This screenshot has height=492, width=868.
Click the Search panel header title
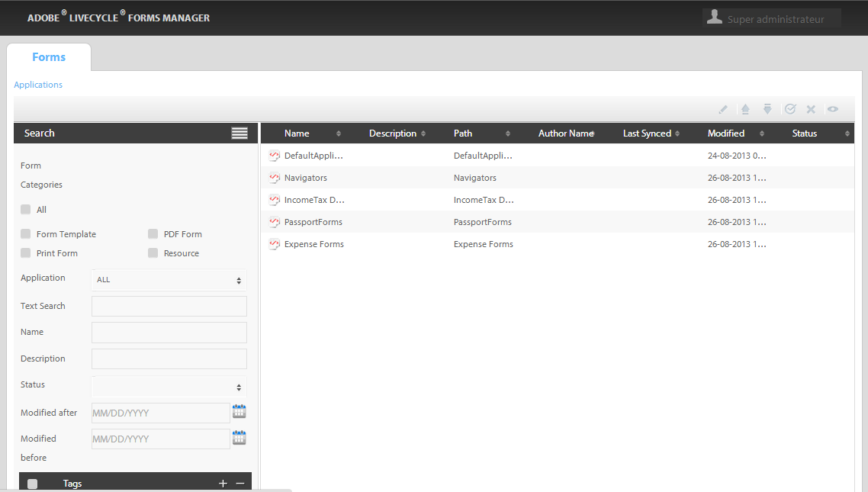click(x=40, y=133)
